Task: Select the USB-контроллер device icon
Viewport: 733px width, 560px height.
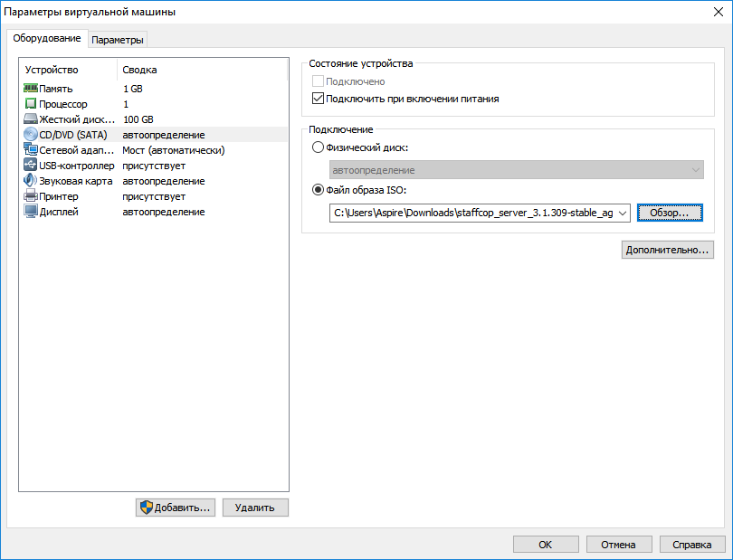Action: pyautogui.click(x=28, y=166)
